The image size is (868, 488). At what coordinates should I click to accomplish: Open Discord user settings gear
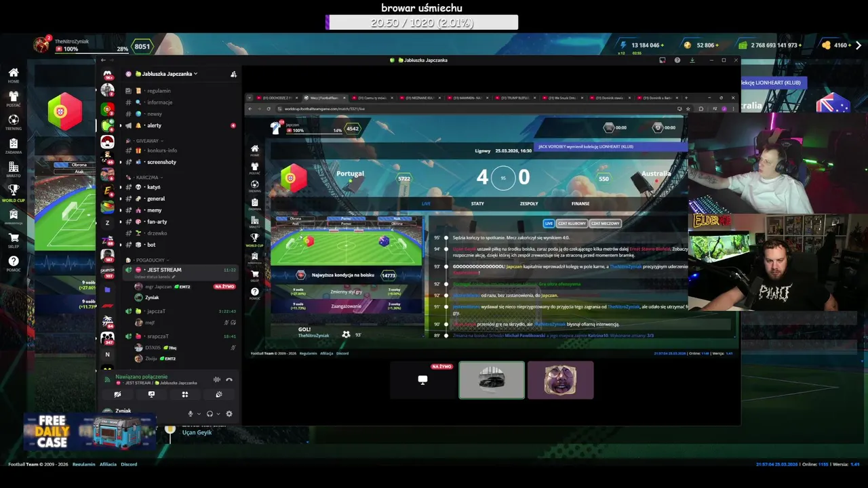click(229, 413)
